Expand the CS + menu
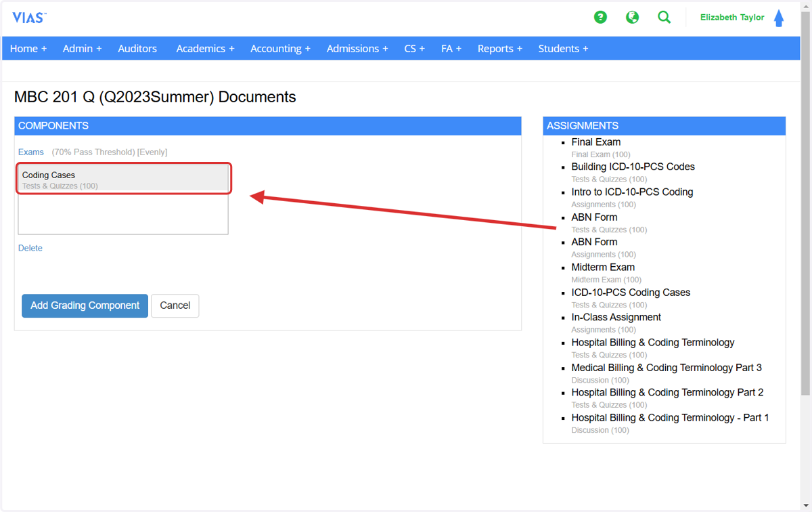Viewport: 812px width, 512px height. point(415,49)
